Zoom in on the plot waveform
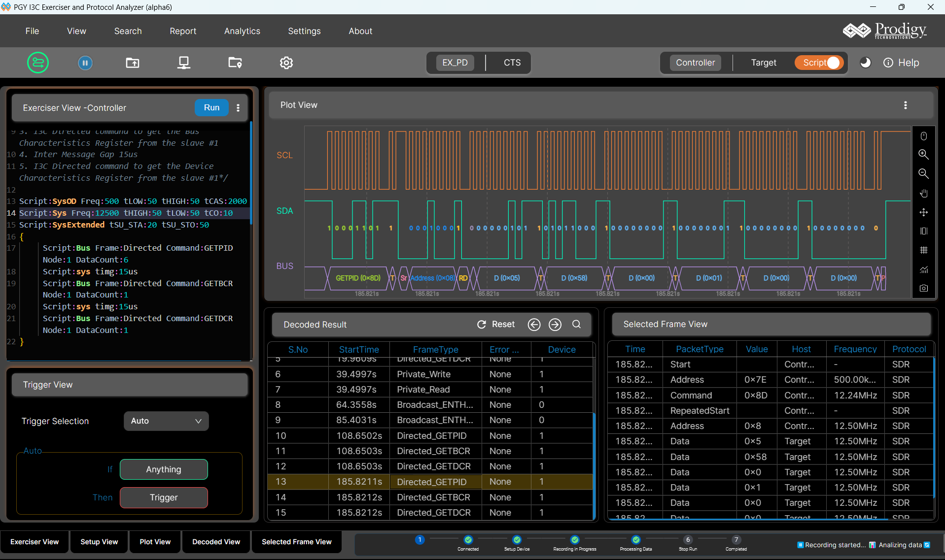Screen dimensions: 945x560 pos(923,155)
